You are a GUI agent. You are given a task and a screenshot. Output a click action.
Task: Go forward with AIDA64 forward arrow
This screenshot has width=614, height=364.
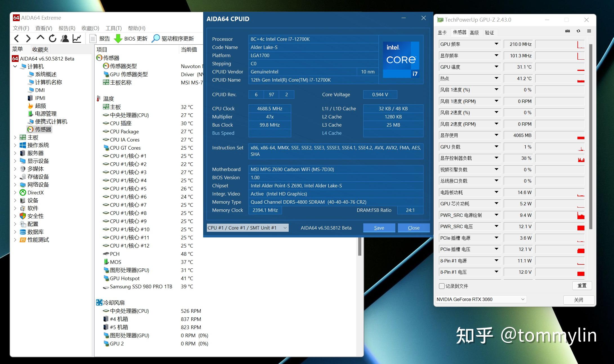pyautogui.click(x=28, y=39)
